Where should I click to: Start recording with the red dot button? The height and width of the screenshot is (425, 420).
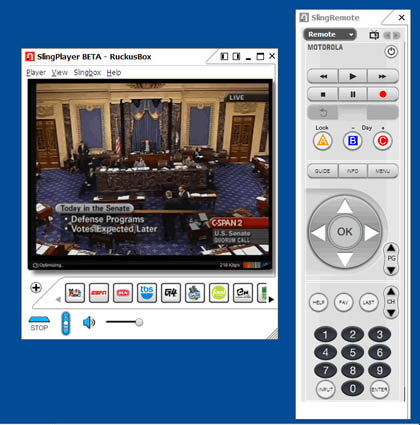click(x=383, y=94)
